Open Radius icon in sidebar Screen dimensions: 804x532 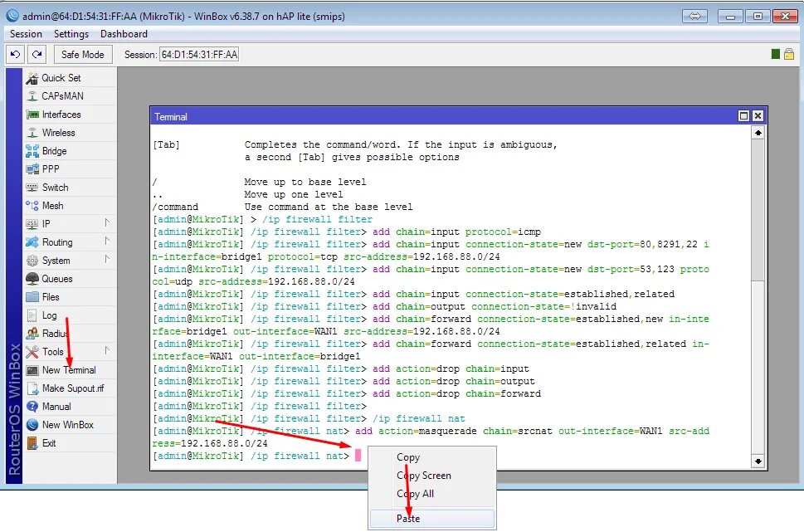32,334
